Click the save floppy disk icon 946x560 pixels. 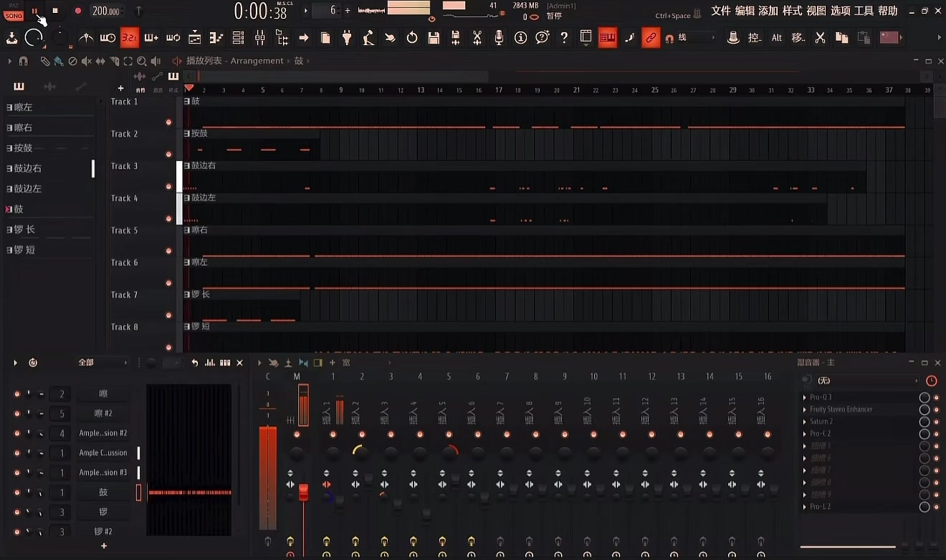[434, 38]
